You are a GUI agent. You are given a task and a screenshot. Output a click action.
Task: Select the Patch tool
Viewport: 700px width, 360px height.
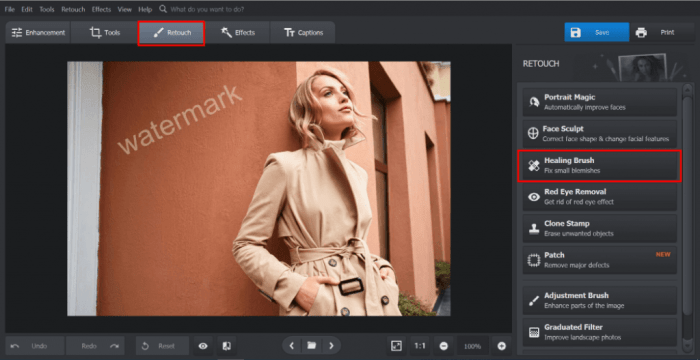pyautogui.click(x=600, y=260)
